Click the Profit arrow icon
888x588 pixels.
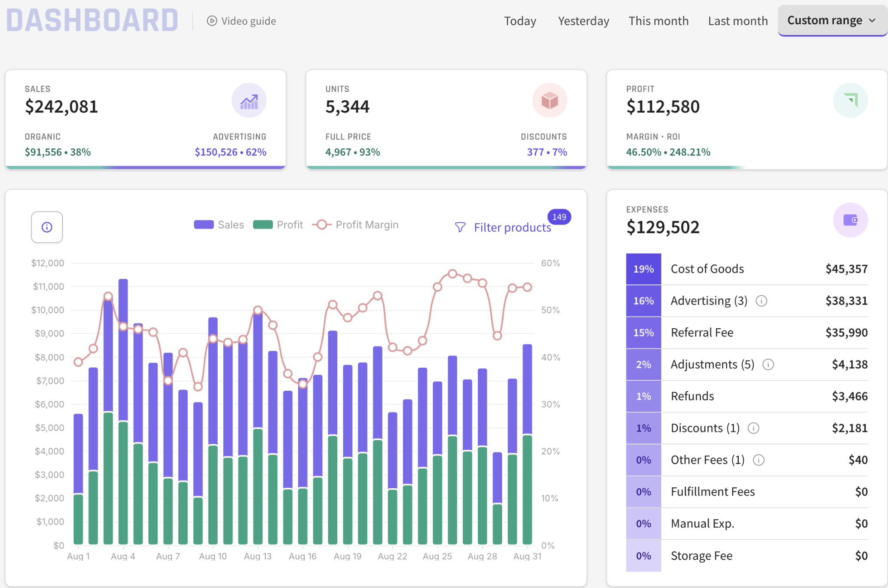tap(850, 101)
